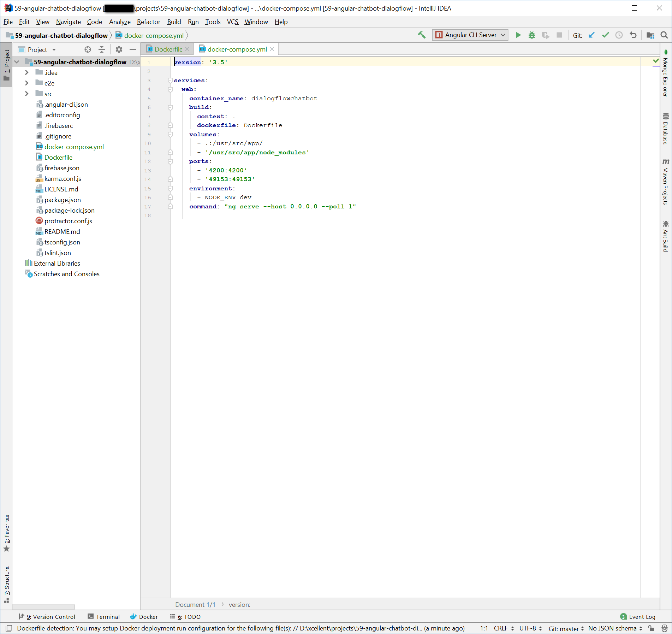Image resolution: width=672 pixels, height=634 pixels.
Task: Open the Maven Projects side panel
Action: point(666,182)
